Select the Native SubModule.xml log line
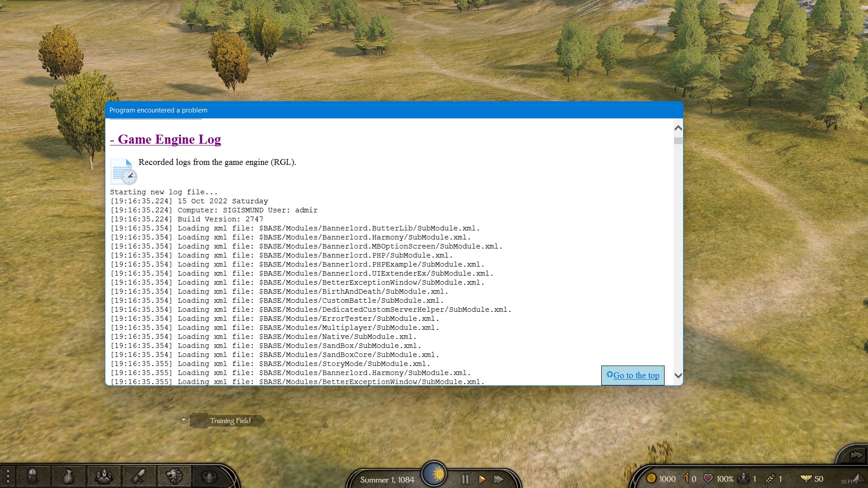868x488 pixels. (x=263, y=337)
